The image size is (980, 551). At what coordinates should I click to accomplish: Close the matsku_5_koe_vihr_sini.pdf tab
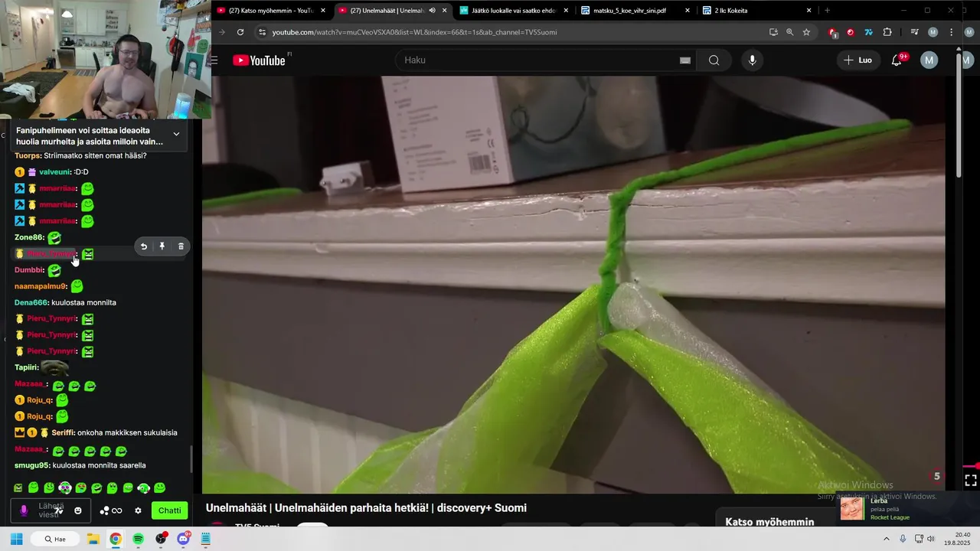point(688,11)
